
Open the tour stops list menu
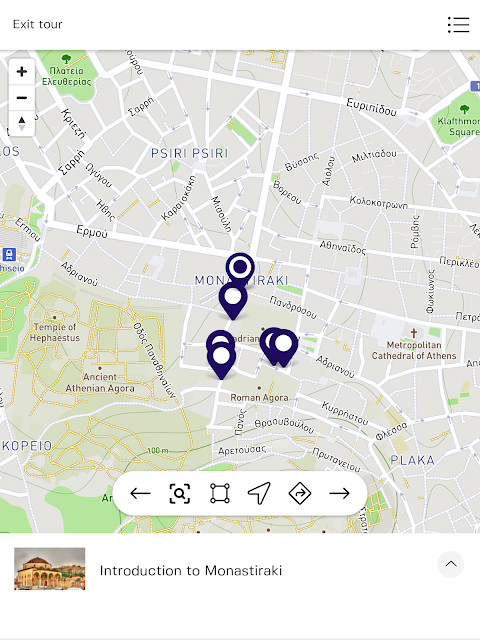[458, 24]
